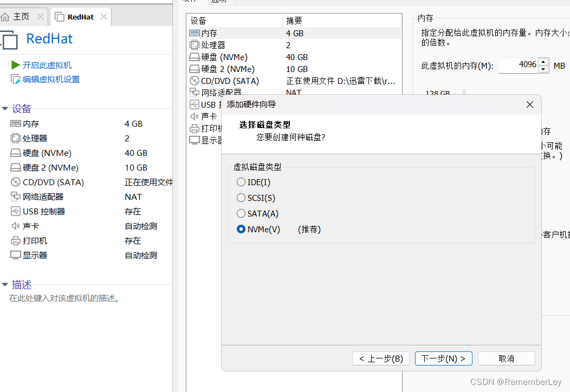Select 处理器 icon in settings hardware list
The image size is (570, 392).
coord(195,45)
